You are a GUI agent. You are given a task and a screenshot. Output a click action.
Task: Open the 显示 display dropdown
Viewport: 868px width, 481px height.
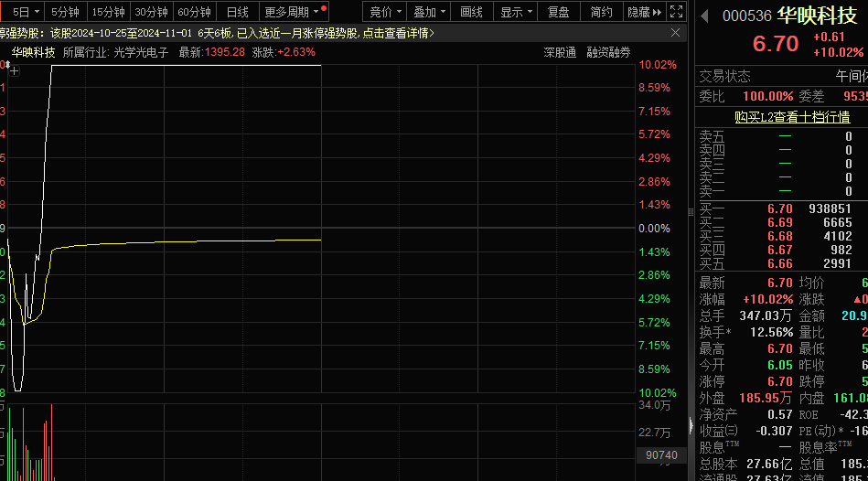tap(517, 12)
